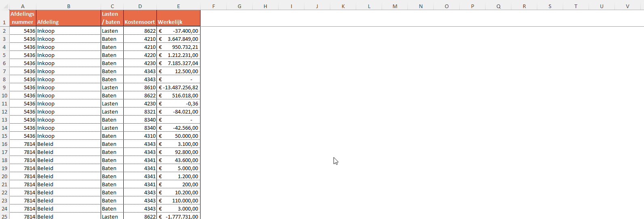Select cell with value 92.800,00
This screenshot has width=644, height=219.
[178, 152]
